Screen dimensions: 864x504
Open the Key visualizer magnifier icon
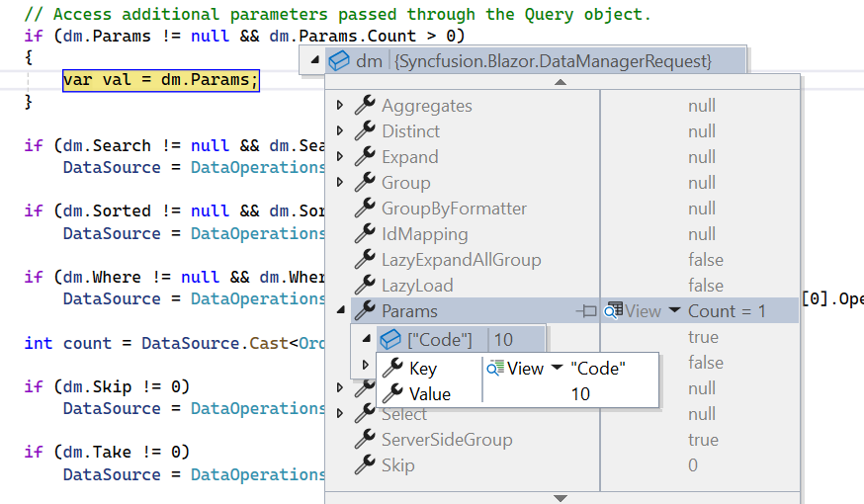pyautogui.click(x=495, y=368)
